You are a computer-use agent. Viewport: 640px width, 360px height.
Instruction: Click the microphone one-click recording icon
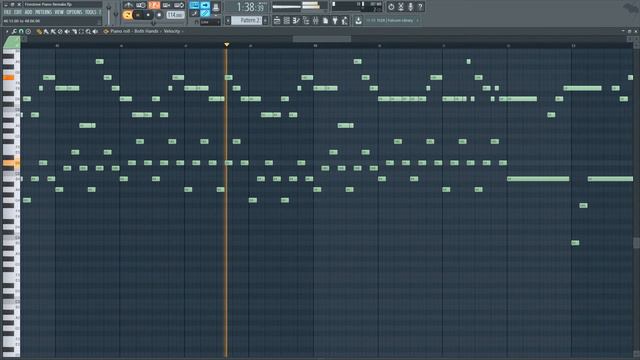(x=411, y=7)
